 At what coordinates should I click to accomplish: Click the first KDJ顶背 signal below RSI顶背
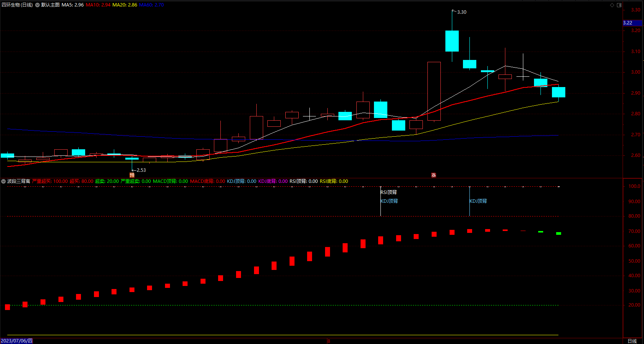pyautogui.click(x=389, y=201)
